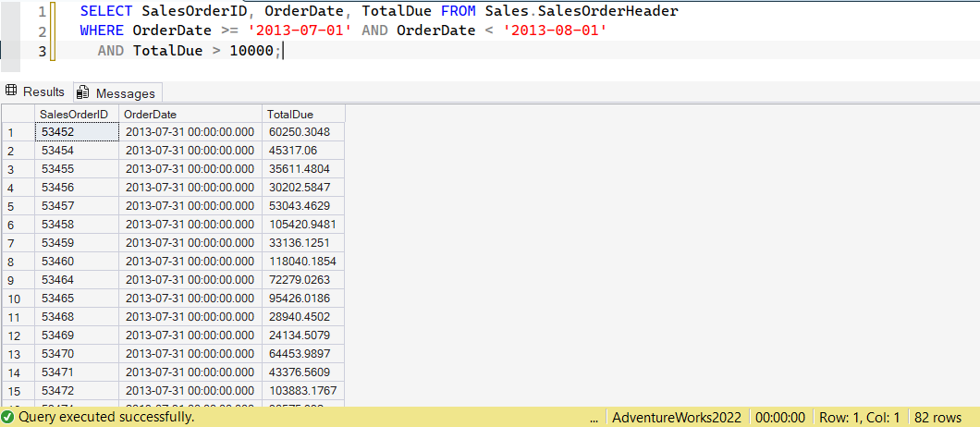Click TotalDue value 45317.06

pyautogui.click(x=304, y=151)
